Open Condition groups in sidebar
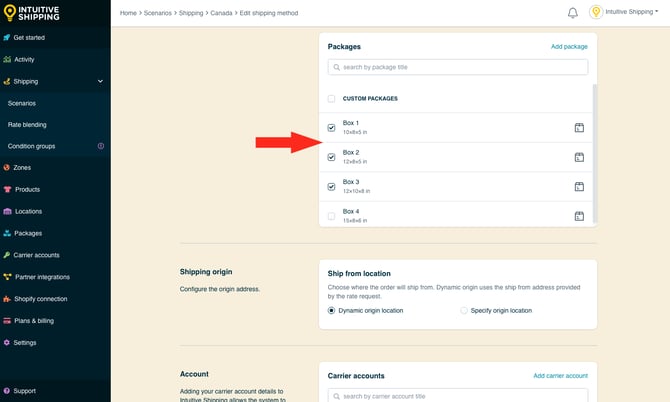 coord(31,146)
